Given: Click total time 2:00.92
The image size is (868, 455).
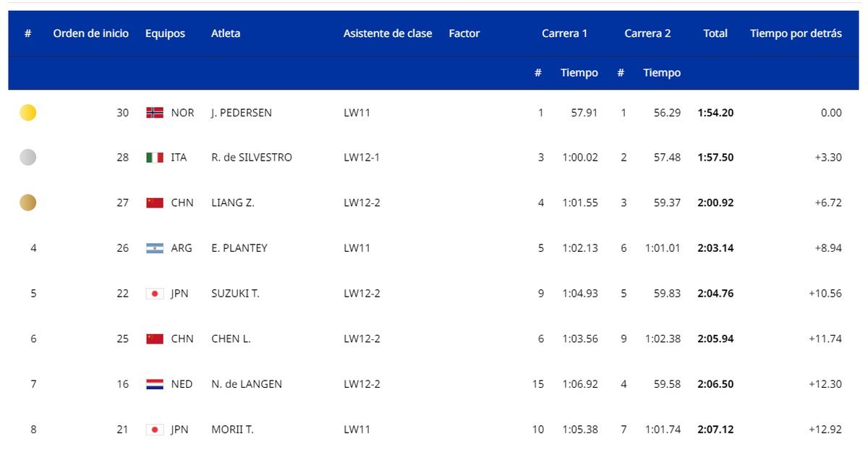Looking at the screenshot, I should pos(716,203).
